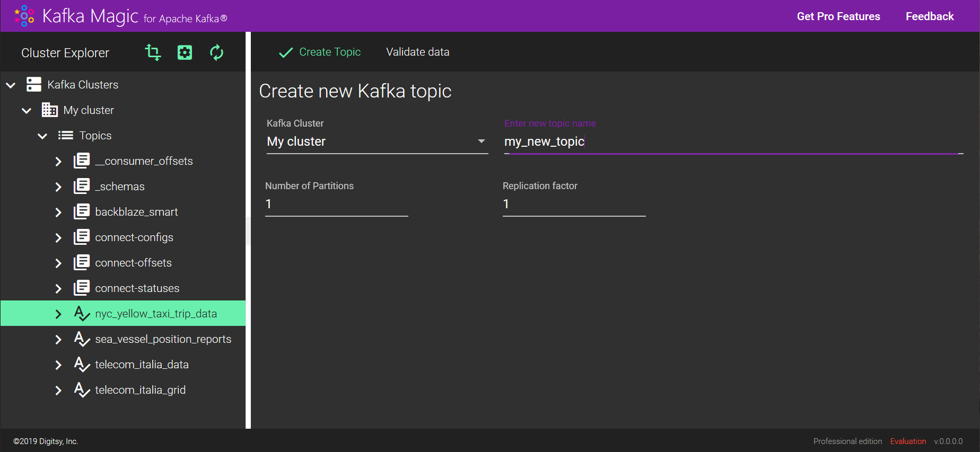Click the Replication factor field
This screenshot has width=980, height=452.
coord(574,204)
